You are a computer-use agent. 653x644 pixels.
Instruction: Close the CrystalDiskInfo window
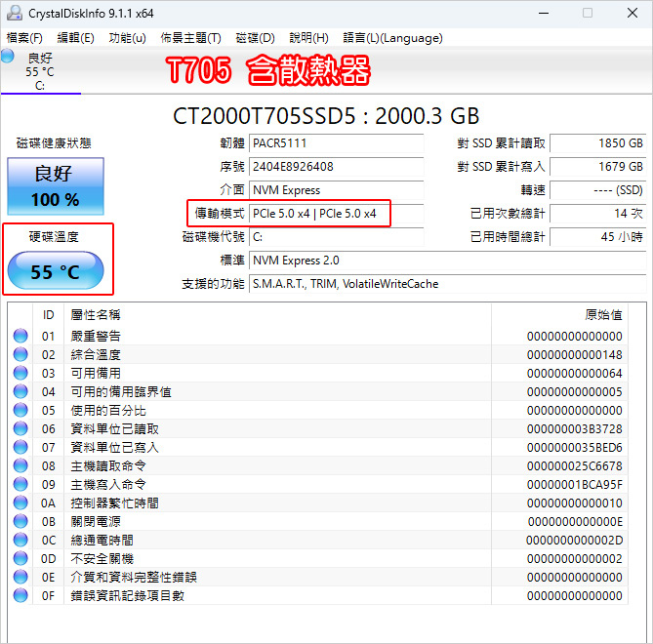tap(633, 14)
